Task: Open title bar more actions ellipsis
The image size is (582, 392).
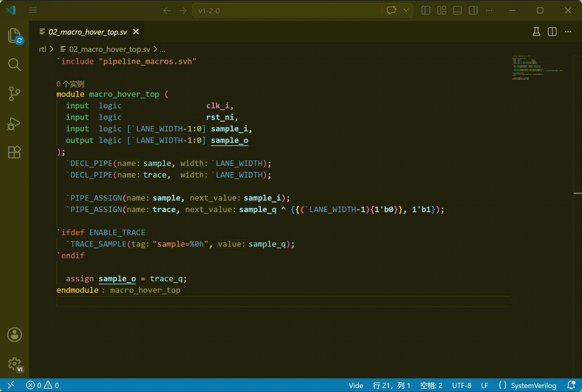Action: coord(489,10)
